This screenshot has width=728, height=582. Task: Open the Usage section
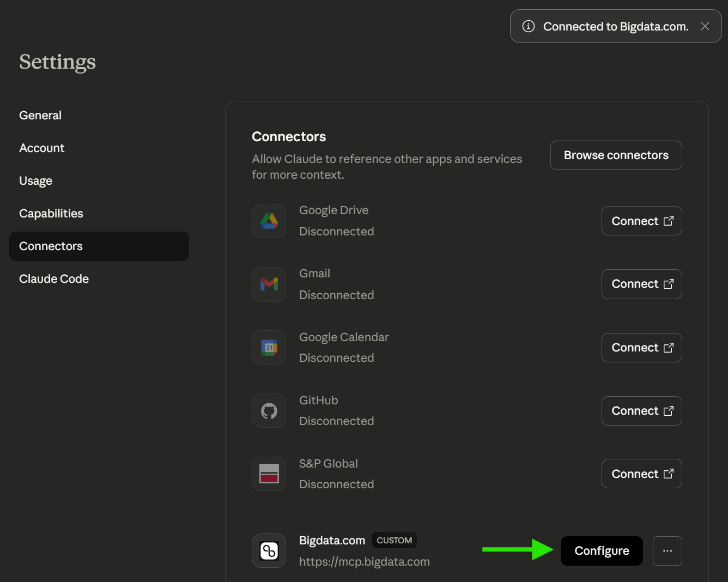pos(35,181)
